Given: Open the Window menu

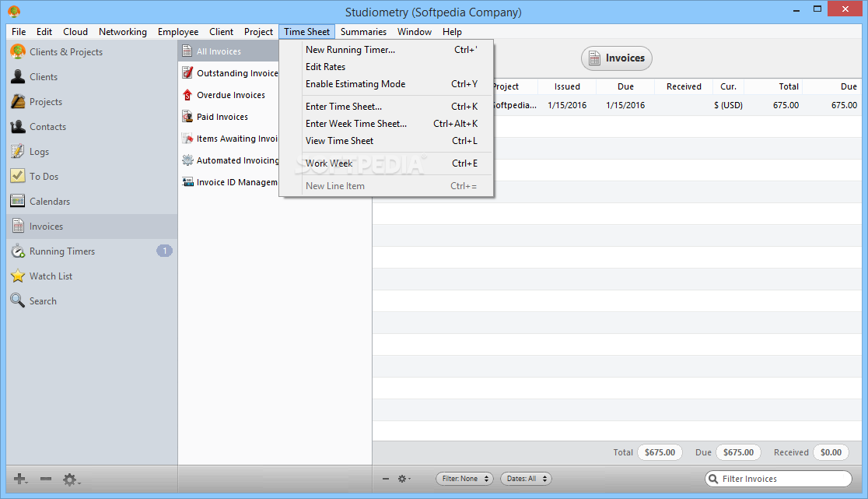Looking at the screenshot, I should [x=414, y=32].
